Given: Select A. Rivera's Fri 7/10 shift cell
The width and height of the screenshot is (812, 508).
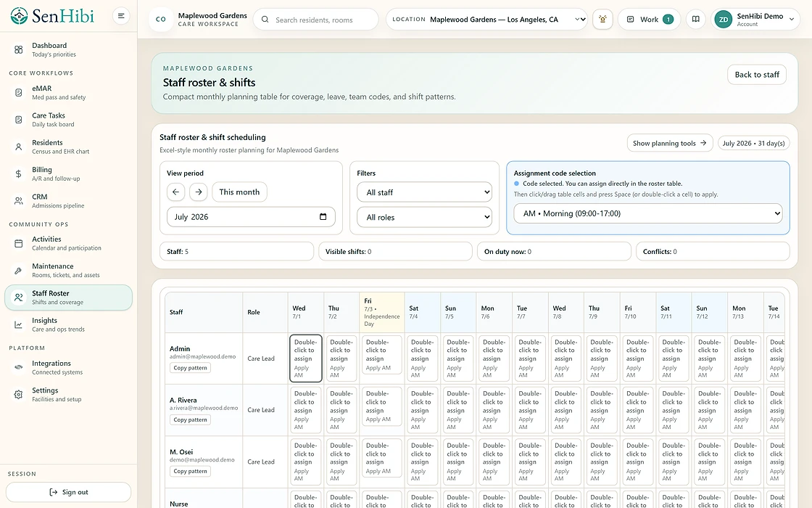Looking at the screenshot, I should (638, 410).
